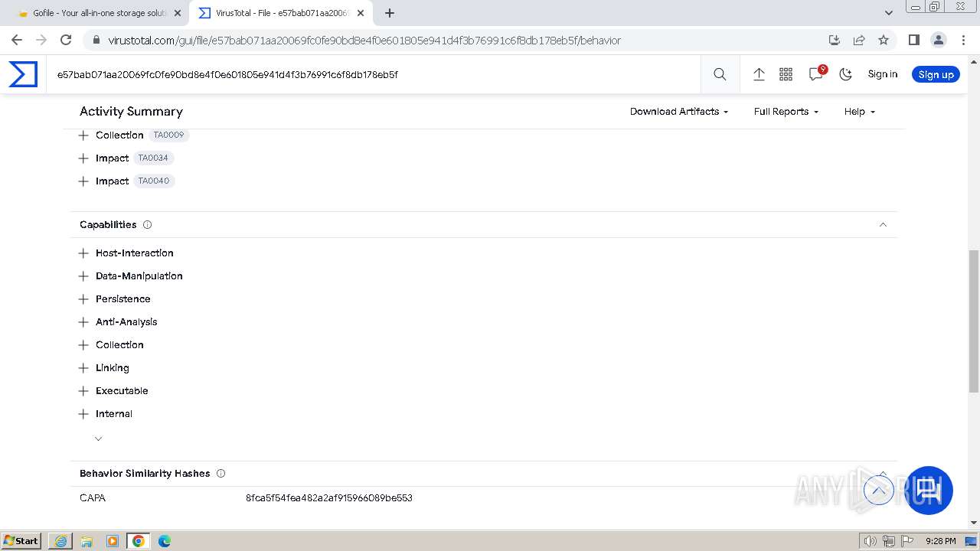This screenshot has width=980, height=551.
Task: Open the Help dropdown menu
Action: 859,112
